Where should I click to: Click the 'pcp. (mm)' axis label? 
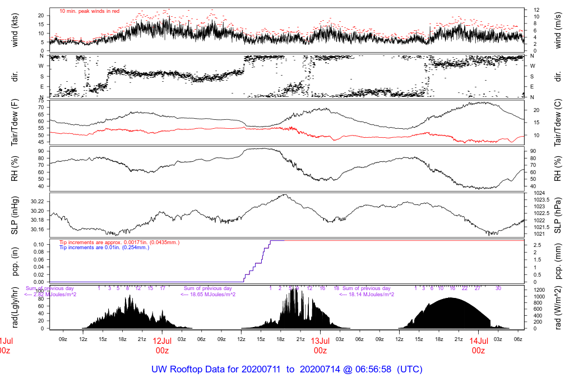[x=558, y=262]
